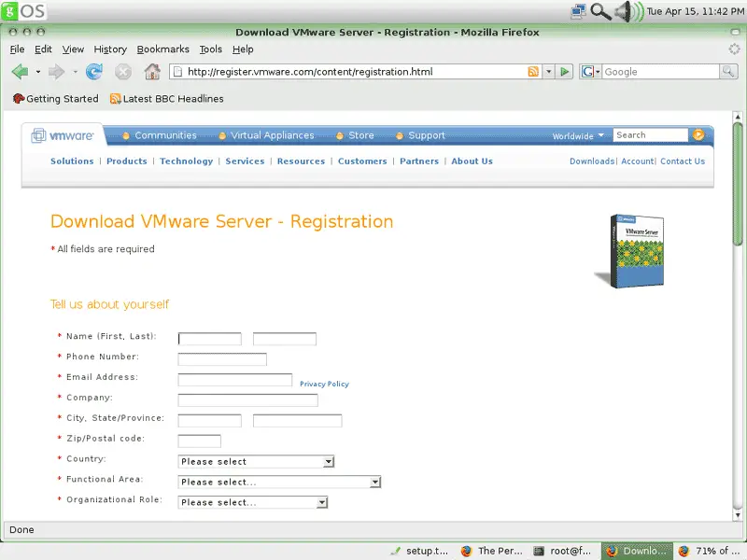The height and width of the screenshot is (560, 747).
Task: Visit the Store link
Action: tap(361, 135)
